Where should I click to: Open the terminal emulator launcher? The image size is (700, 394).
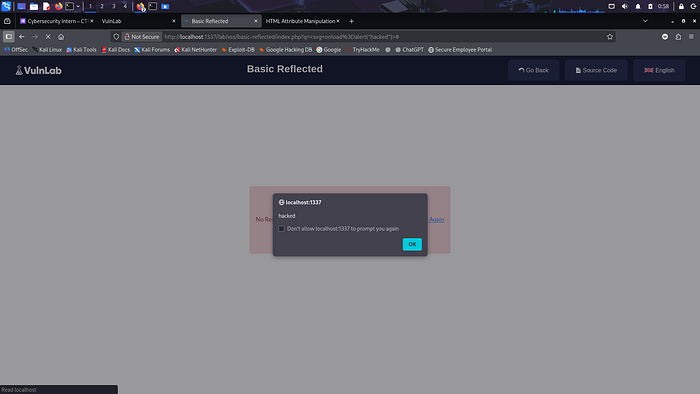click(70, 6)
